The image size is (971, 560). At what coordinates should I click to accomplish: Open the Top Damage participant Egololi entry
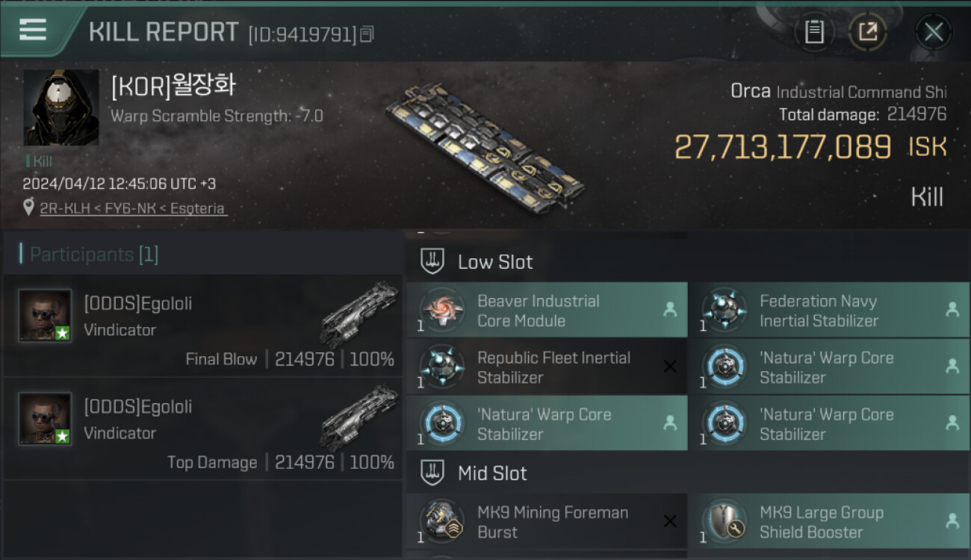click(x=202, y=429)
